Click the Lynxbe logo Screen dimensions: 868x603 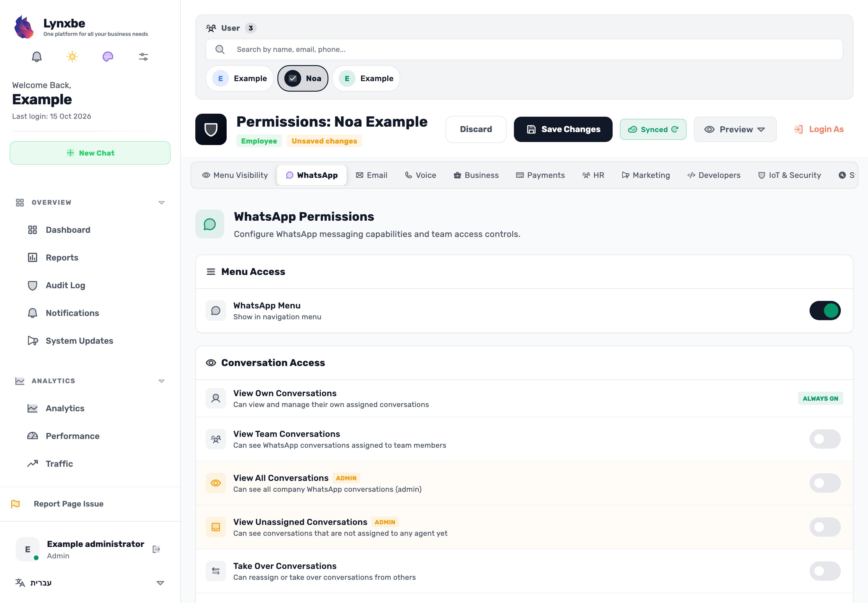(24, 27)
